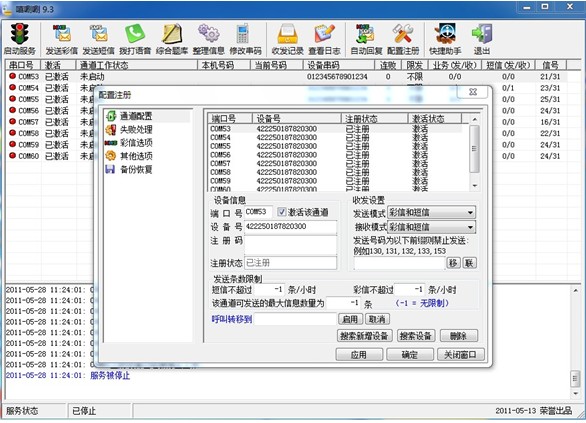The height and width of the screenshot is (423, 586).
Task: Open 备份恢复 in the left panel
Action: pos(136,170)
